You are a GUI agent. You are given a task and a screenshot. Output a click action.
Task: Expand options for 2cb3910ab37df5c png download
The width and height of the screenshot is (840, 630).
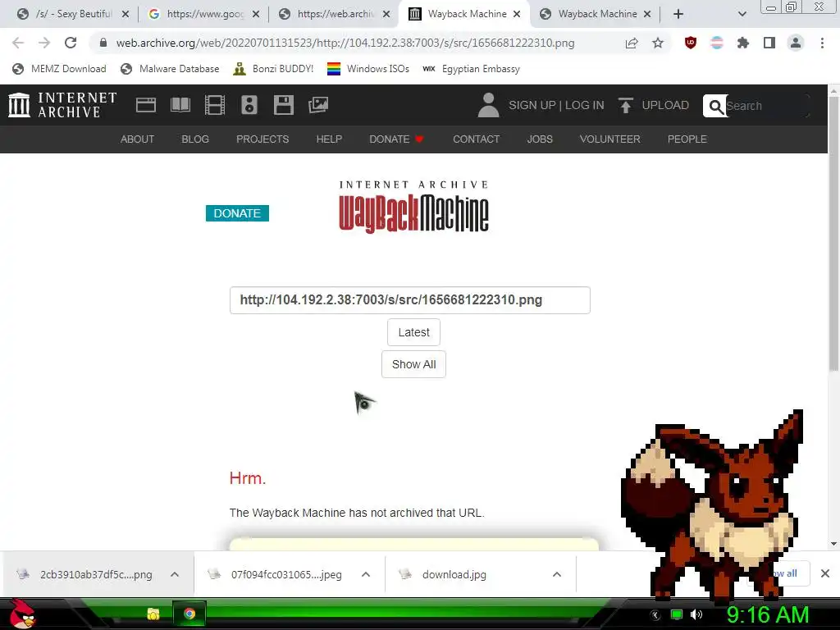click(175, 574)
